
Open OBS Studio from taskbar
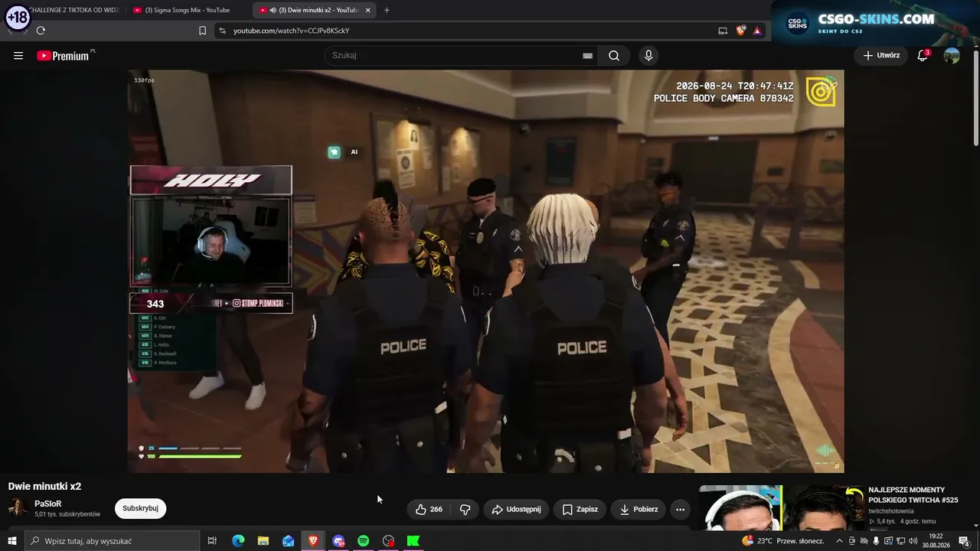point(388,541)
